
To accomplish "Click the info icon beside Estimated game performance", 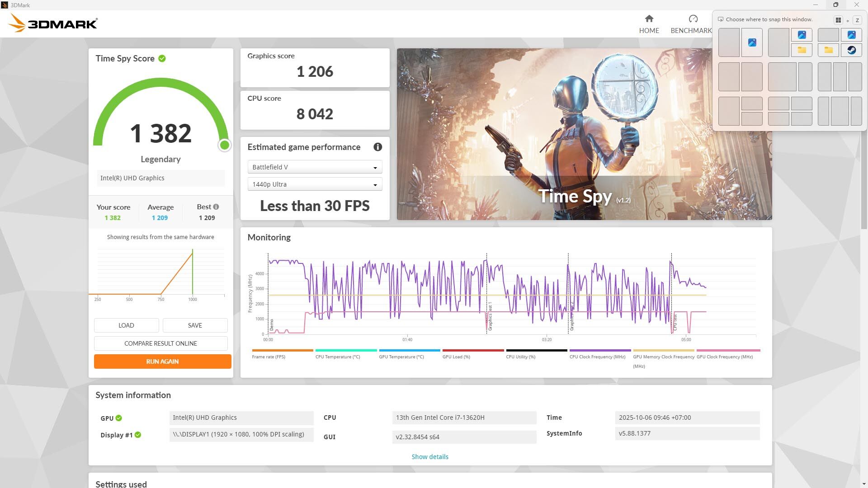I will click(x=377, y=147).
